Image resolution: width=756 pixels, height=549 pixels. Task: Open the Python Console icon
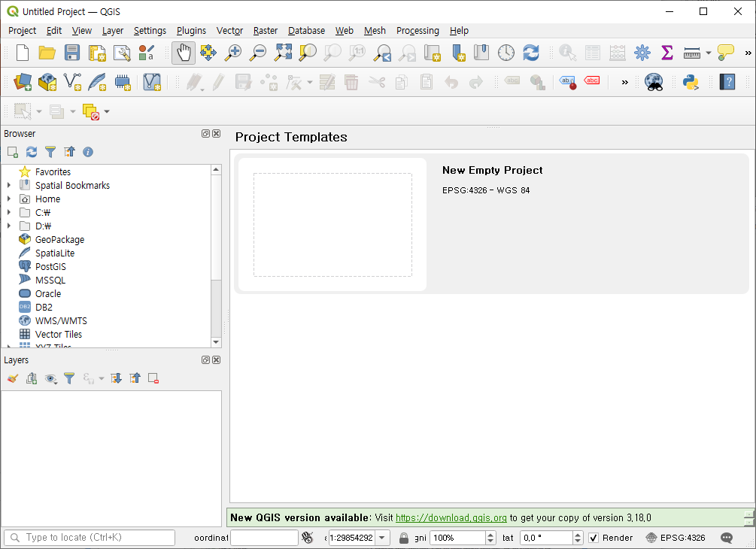[x=691, y=82]
